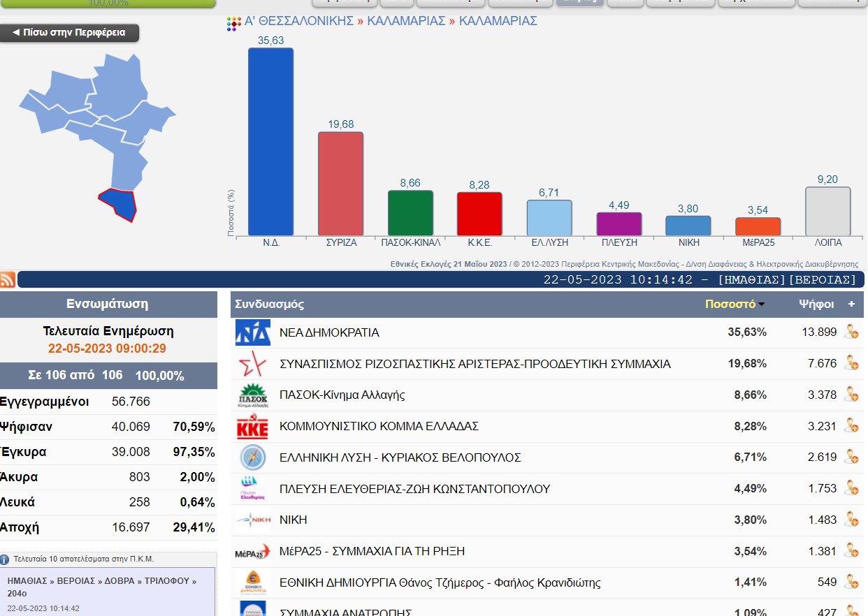The width and height of the screenshot is (868, 616).
Task: Click the info icon beside Τελευταία 10 αποτελέσματα
Action: click(x=5, y=559)
